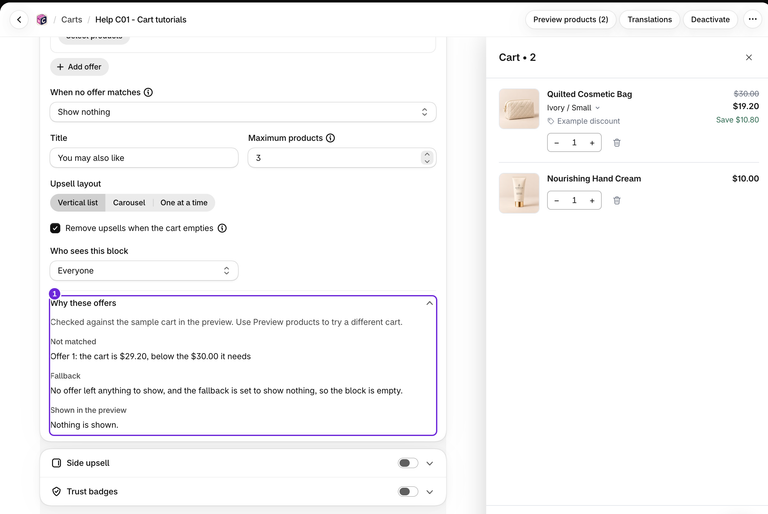The width and height of the screenshot is (768, 514).
Task: Click the Nourishing Hand Cream product name
Action: 594,179
